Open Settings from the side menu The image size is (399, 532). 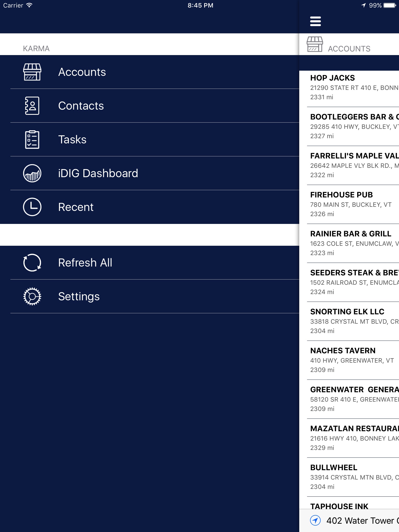(150, 296)
